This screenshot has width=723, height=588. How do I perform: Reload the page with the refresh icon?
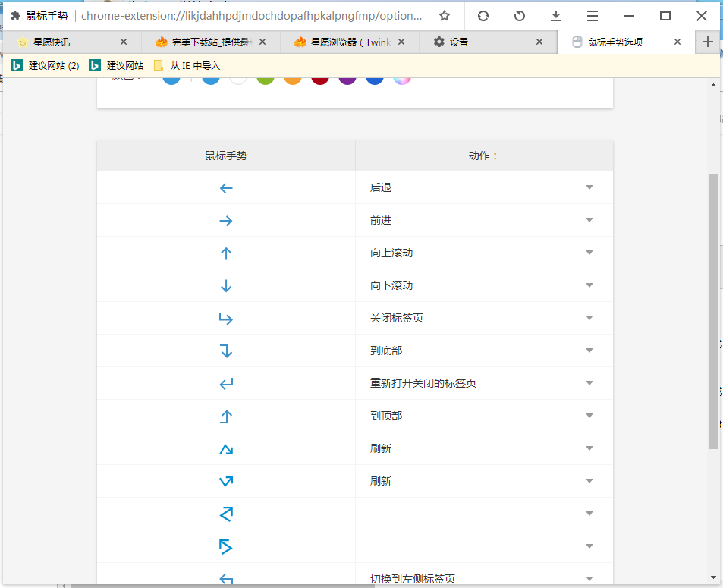click(x=483, y=15)
